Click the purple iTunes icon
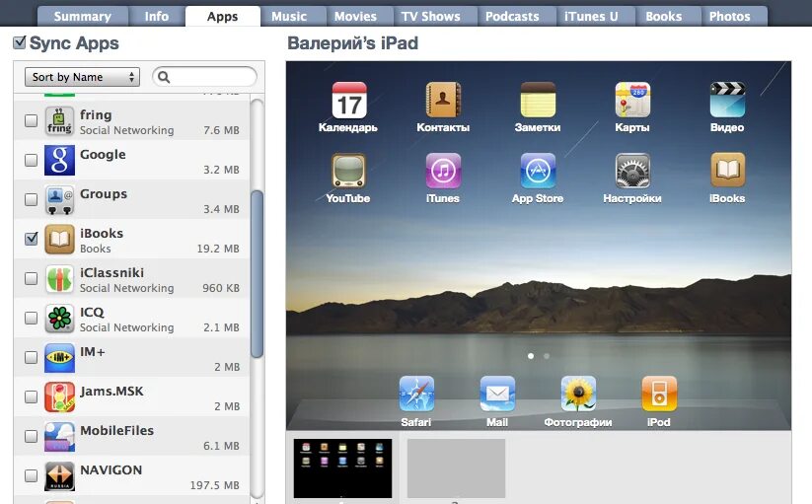The width and height of the screenshot is (812, 504). pos(443,171)
